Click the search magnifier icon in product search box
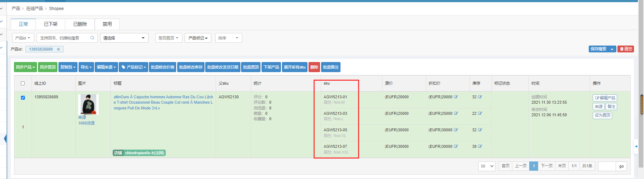 pos(92,38)
